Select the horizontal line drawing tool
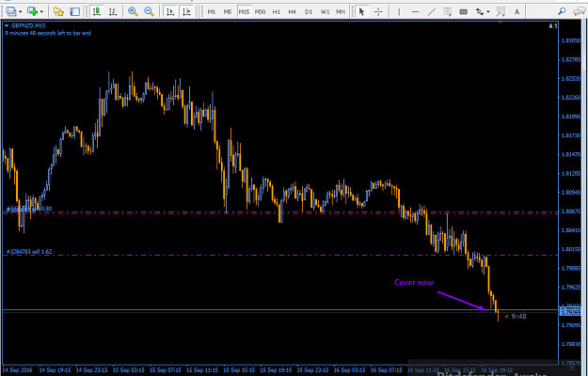This screenshot has height=376, width=588. (415, 11)
